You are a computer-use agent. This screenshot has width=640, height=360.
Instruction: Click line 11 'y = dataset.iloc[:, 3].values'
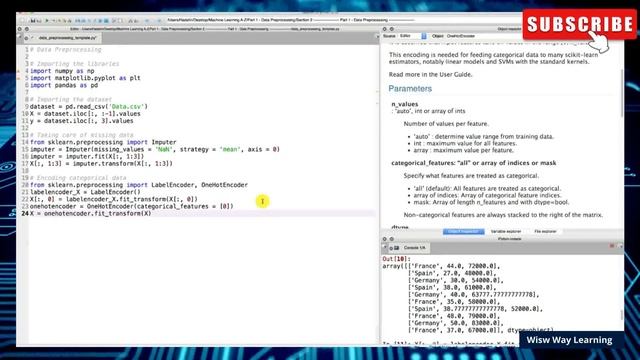(82, 121)
